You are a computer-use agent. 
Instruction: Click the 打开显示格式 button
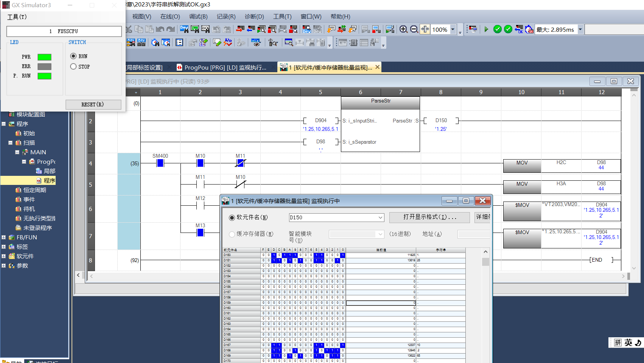pyautogui.click(x=429, y=217)
